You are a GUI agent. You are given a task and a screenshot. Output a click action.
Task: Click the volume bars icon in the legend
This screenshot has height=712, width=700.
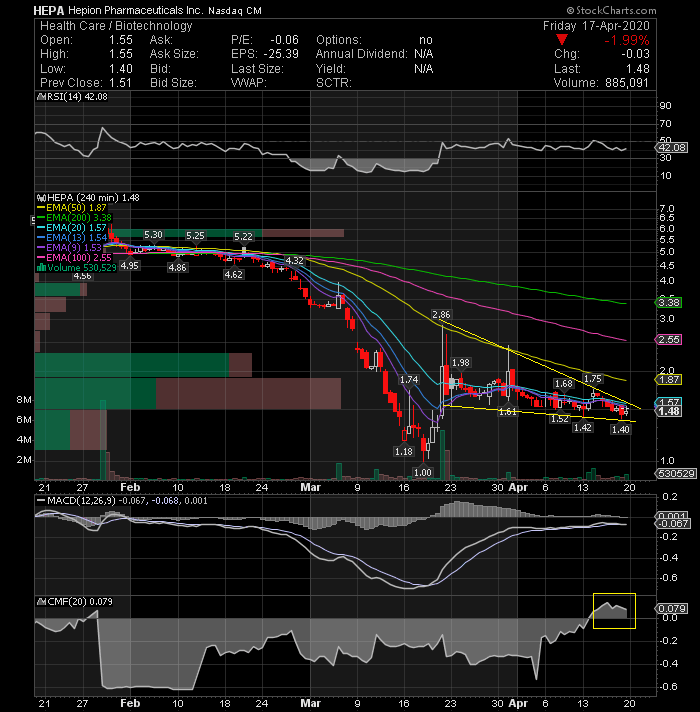[41, 267]
